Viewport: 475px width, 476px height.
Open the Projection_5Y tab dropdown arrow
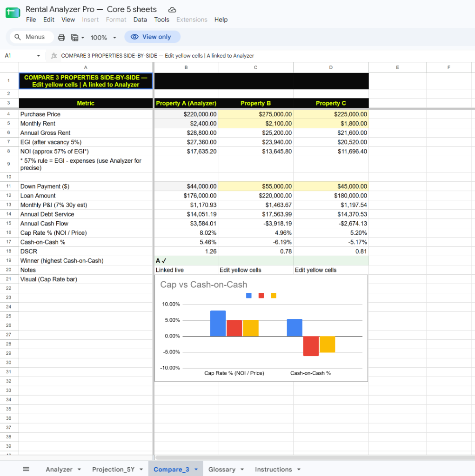coord(141,469)
